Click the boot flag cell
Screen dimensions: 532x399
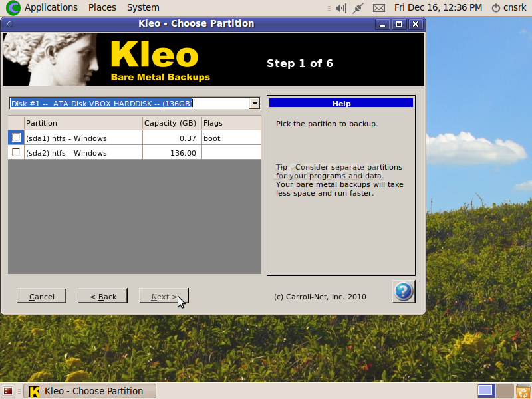tap(231, 138)
